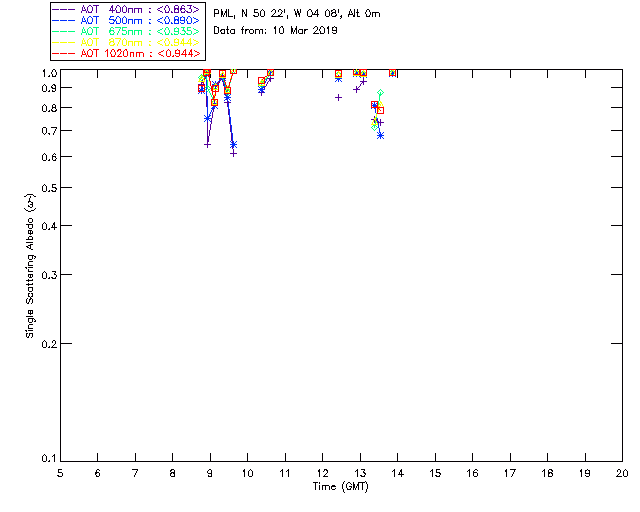The image size is (640, 512).
Task: Click the 'Data from: 10 Mar 2019' text
Action: point(276,31)
